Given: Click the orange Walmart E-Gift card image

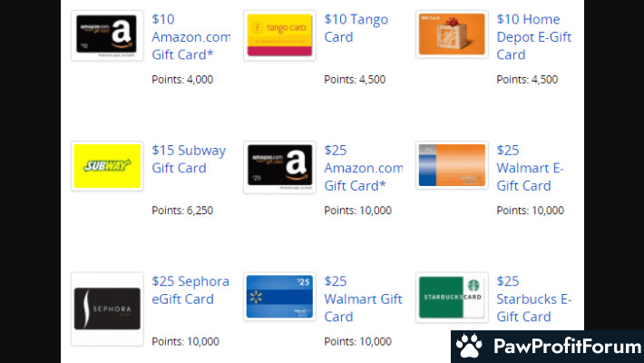Looking at the screenshot, I should 452,165.
